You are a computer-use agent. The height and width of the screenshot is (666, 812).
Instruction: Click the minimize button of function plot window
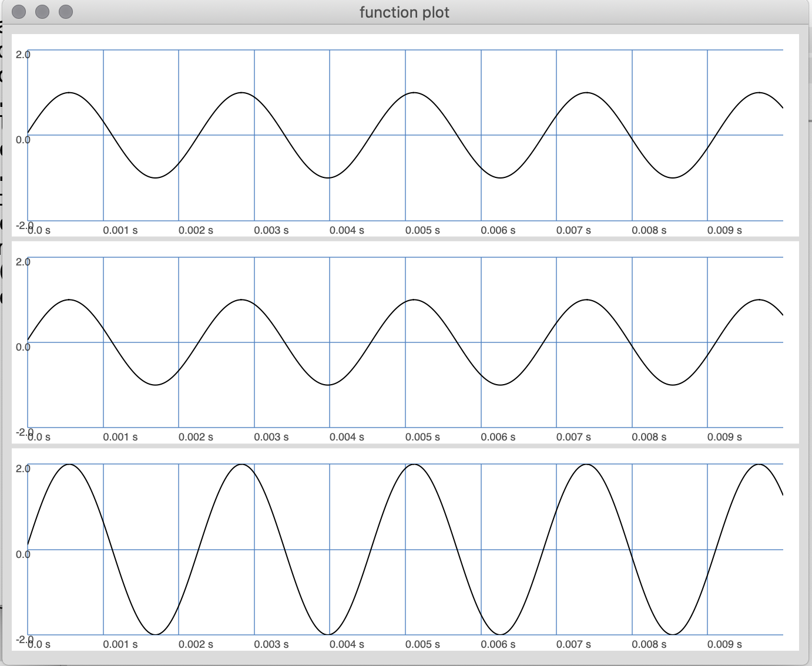(42, 12)
